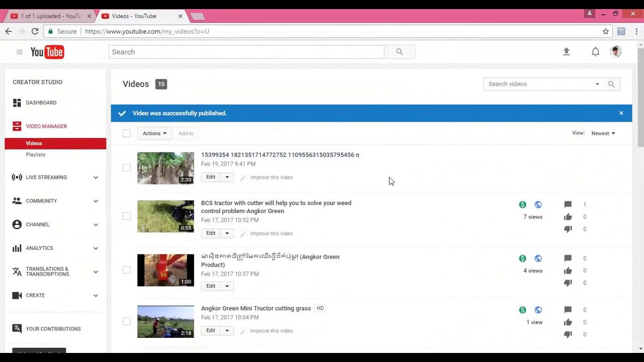Click comments icon for BCS tractor video
This screenshot has width=644, height=362.
[x=568, y=205]
